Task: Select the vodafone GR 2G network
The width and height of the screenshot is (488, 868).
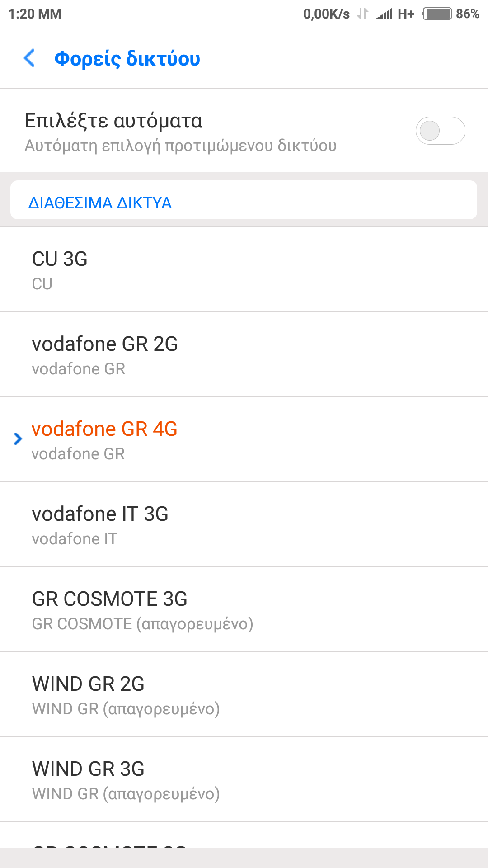Action: pyautogui.click(x=244, y=354)
